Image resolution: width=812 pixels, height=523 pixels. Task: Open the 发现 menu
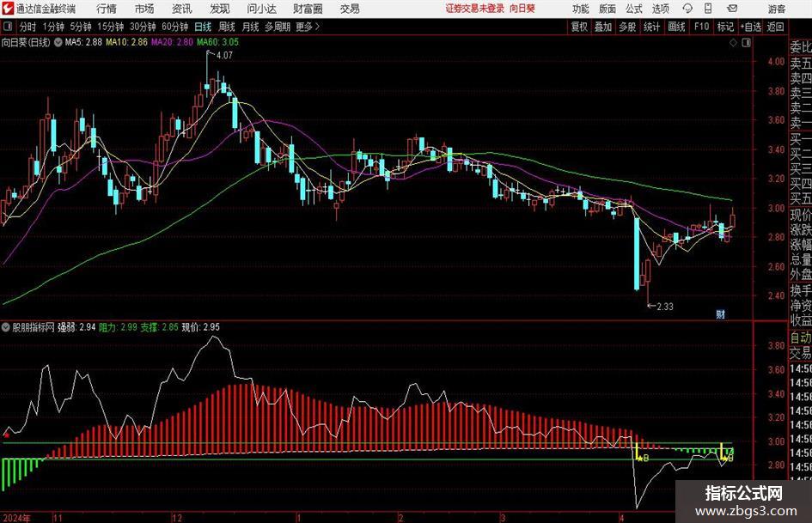click(x=220, y=9)
